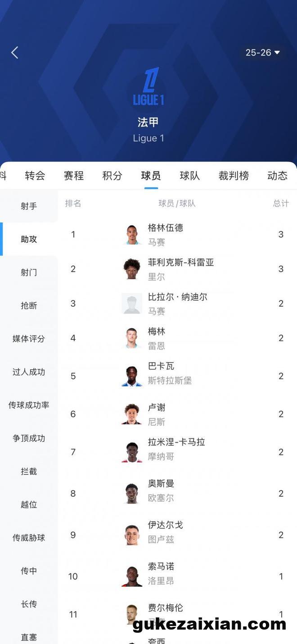Tap 格林伍德's player avatar

coord(132,235)
